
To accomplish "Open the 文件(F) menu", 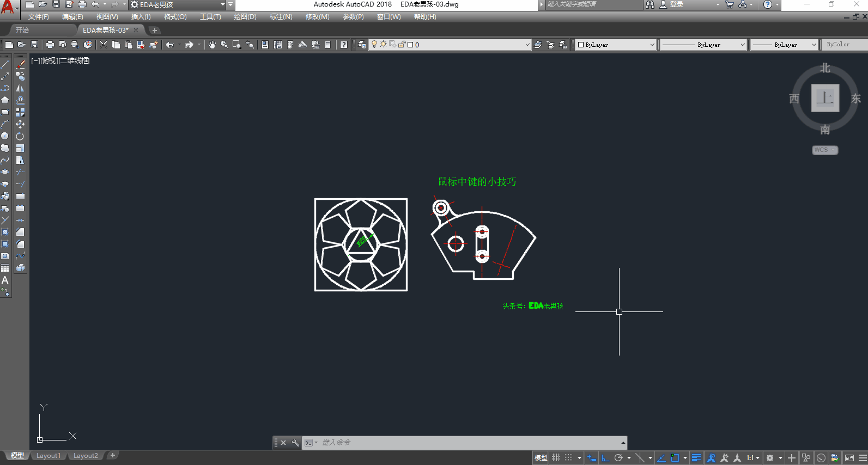I will [x=38, y=17].
